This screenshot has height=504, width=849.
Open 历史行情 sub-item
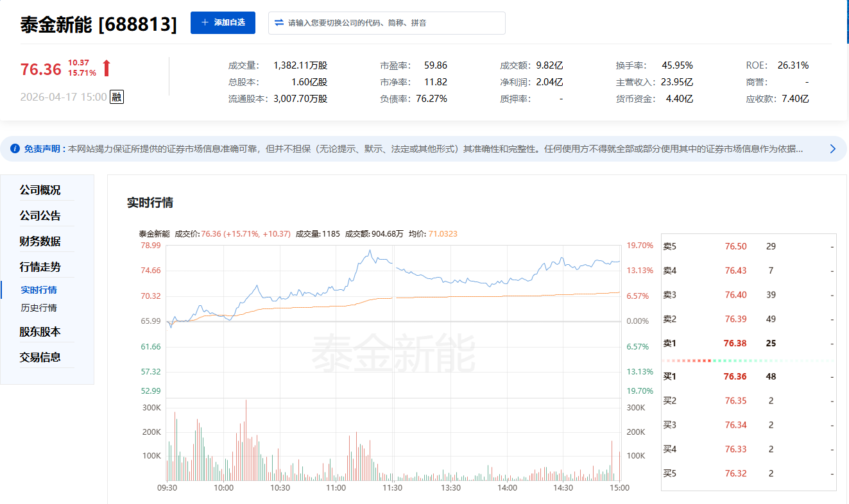pos(39,308)
